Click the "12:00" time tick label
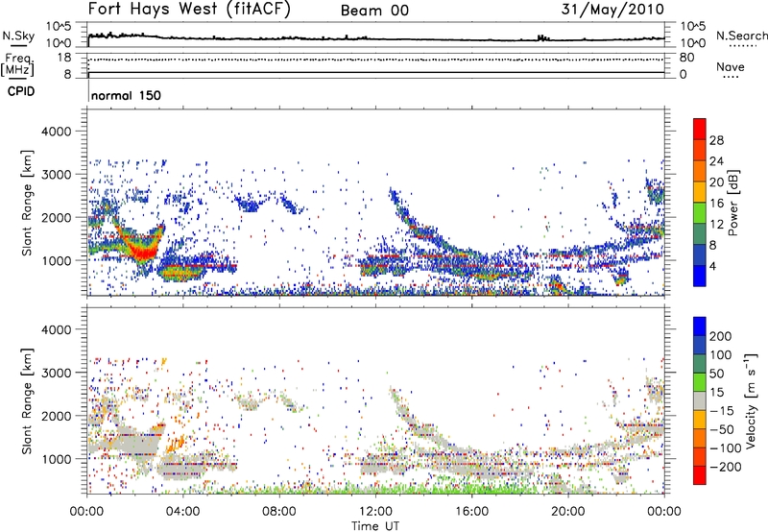 click(x=375, y=512)
